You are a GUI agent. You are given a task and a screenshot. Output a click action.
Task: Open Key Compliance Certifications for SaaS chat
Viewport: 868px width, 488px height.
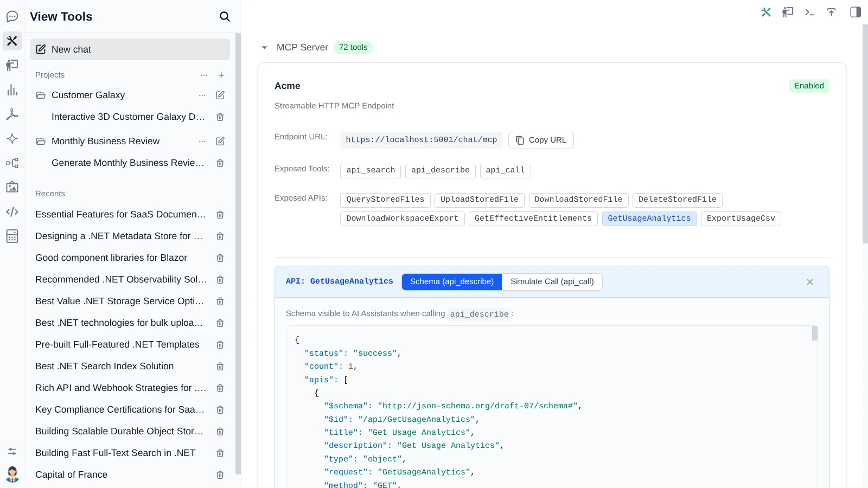[x=120, y=409]
